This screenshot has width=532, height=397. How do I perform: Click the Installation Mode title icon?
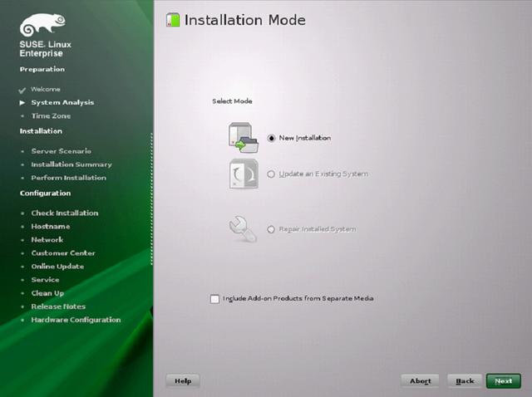173,20
